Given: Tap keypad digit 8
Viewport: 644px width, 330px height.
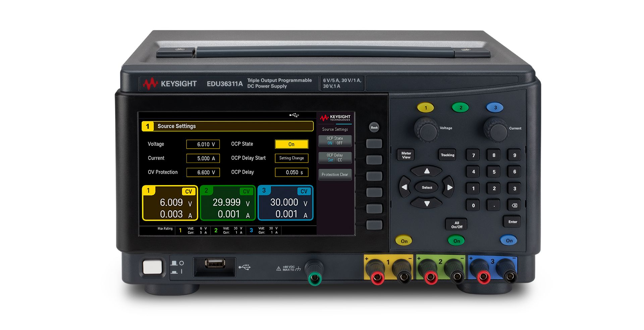Looking at the screenshot, I should click(494, 155).
